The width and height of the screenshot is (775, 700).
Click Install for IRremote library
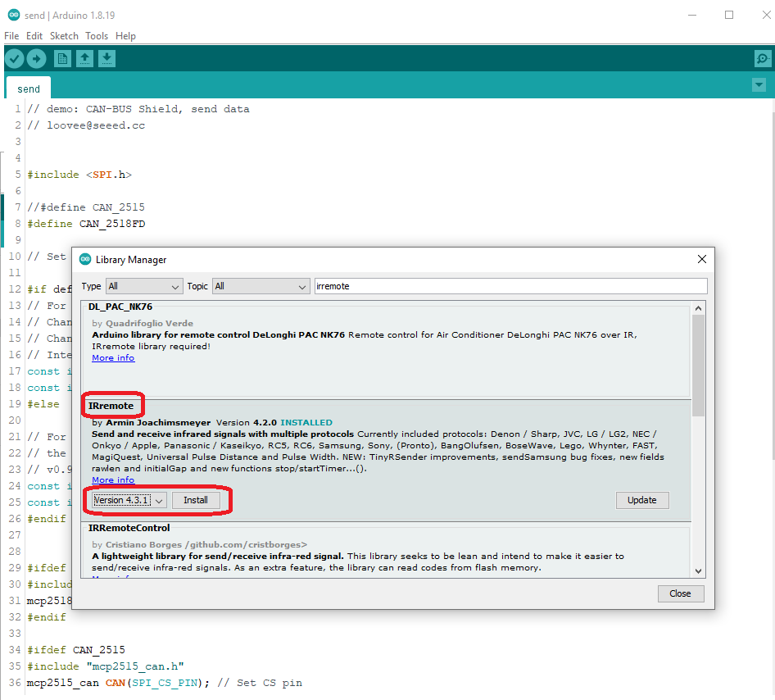(x=196, y=500)
